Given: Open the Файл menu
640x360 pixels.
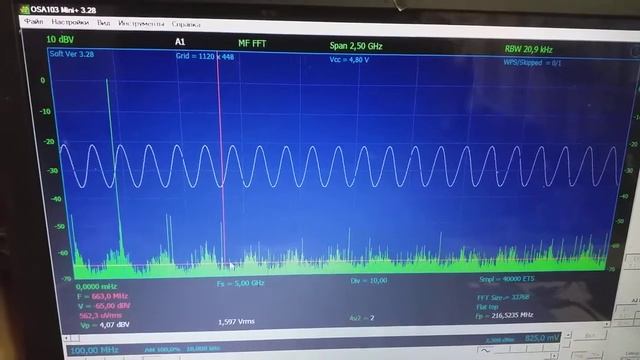Looking at the screenshot, I should click(x=33, y=21).
